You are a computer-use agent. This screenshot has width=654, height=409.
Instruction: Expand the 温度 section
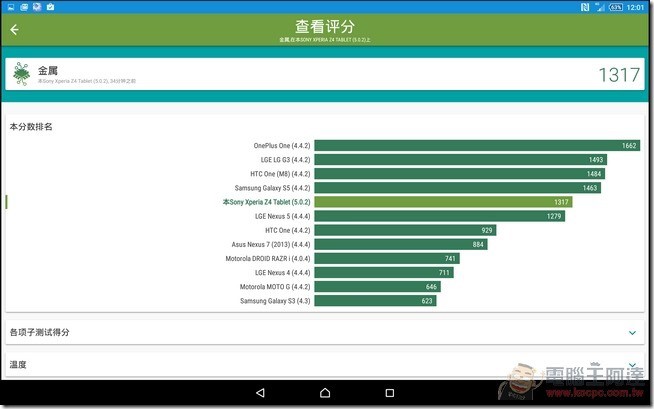tap(325, 365)
